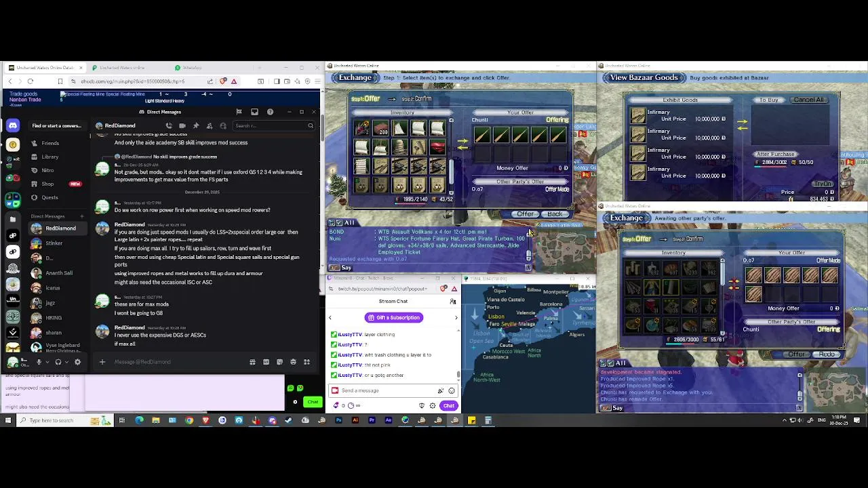
Task: Send the Twitch message with the Chat button
Action: tap(449, 405)
